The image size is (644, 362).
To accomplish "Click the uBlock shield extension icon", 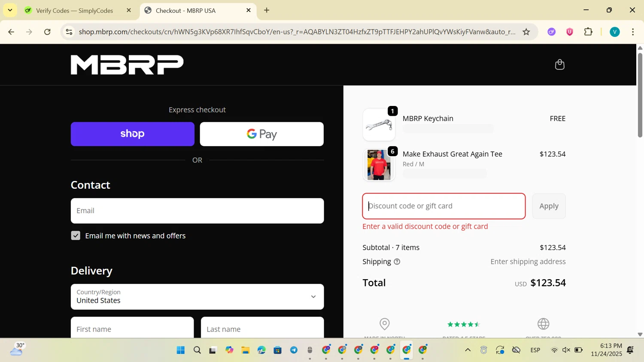I will [x=570, y=32].
